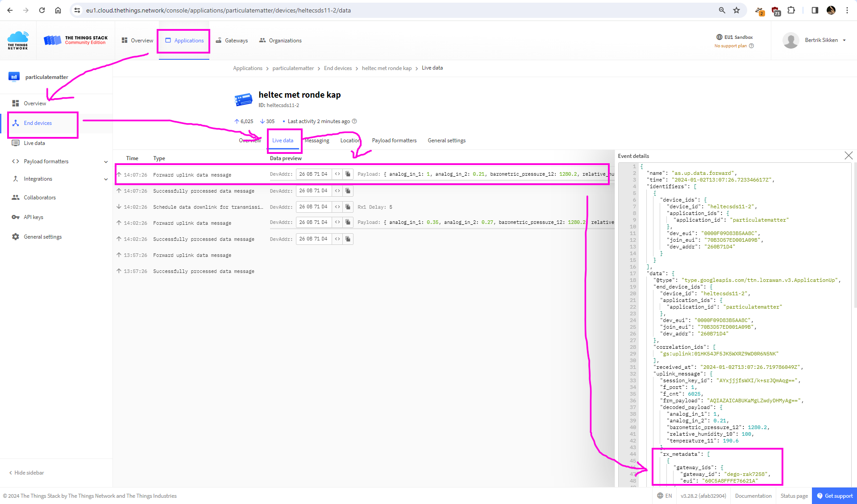The height and width of the screenshot is (504, 857).
Task: Toggle DevAddr byte format in 14:07:26 Forward row
Action: [337, 174]
